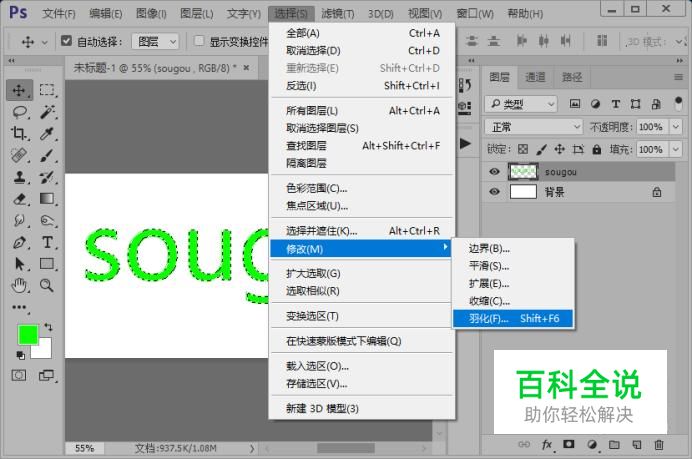
Task: Enable Show Transform Controls (显示变换控件) checkbox
Action: tap(199, 41)
